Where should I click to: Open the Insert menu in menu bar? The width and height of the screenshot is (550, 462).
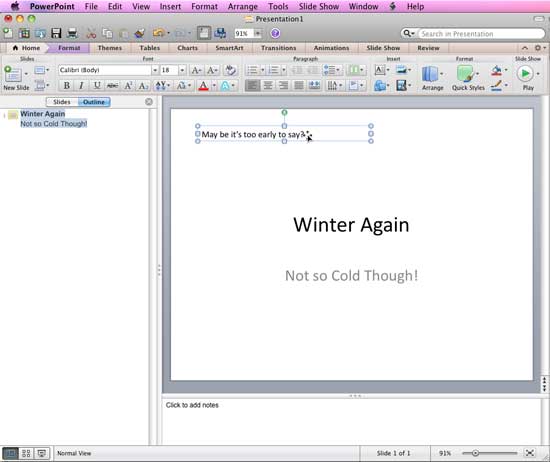click(170, 6)
